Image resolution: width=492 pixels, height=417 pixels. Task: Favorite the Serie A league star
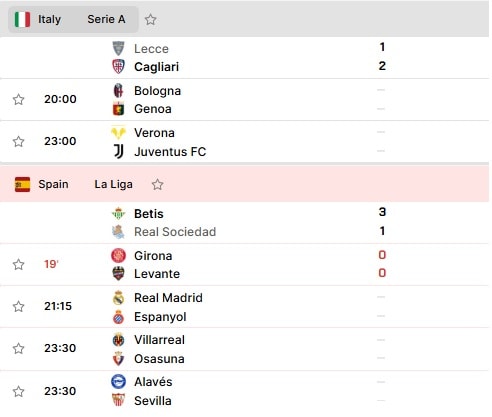pyautogui.click(x=150, y=20)
